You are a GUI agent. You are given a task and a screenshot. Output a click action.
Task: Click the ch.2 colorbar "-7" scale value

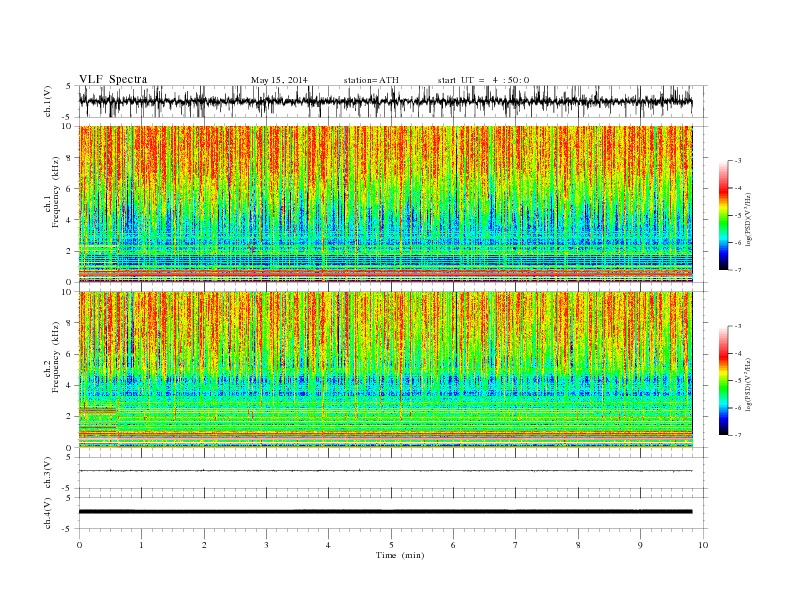coord(738,435)
